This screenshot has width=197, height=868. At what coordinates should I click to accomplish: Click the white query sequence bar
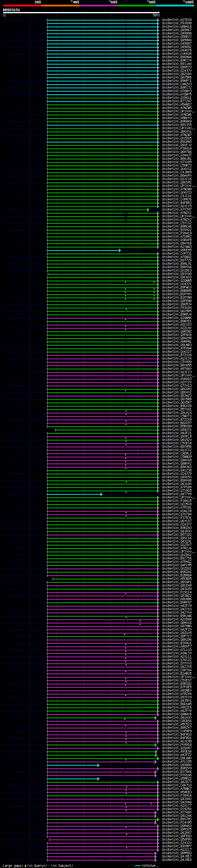(x=81, y=12)
